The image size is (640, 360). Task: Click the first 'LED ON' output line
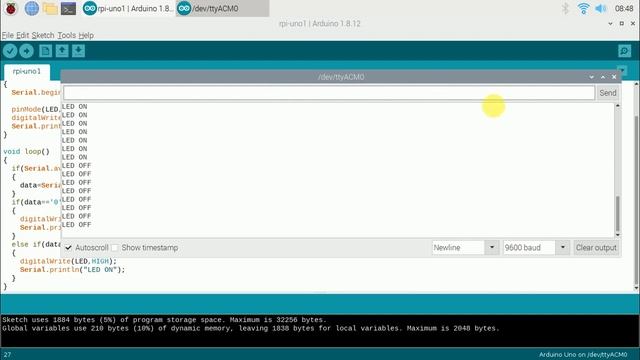pos(74,107)
